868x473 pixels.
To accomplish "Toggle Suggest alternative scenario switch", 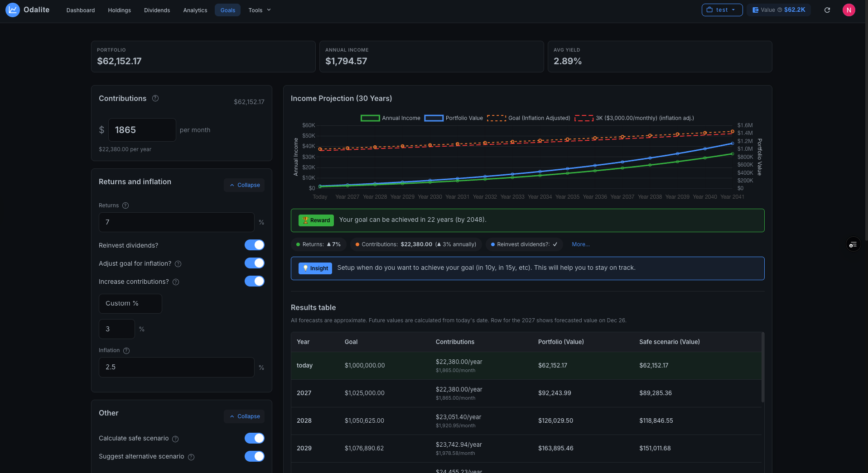I will point(255,456).
